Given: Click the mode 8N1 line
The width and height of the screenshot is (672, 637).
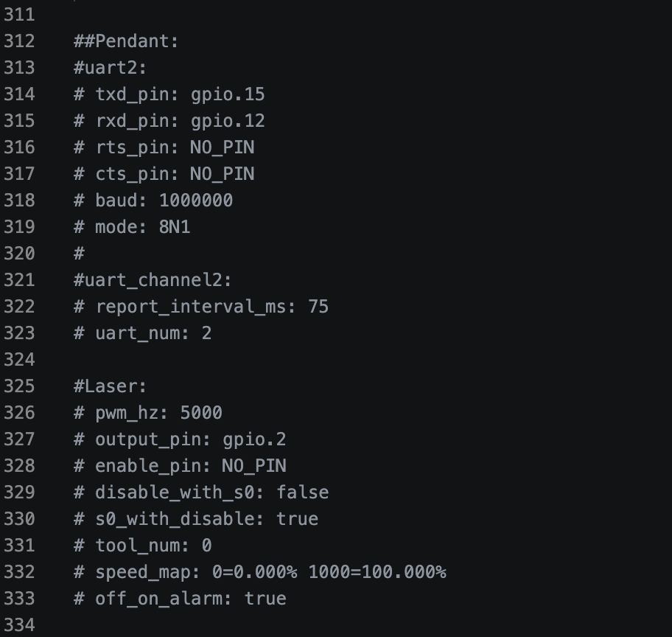Looking at the screenshot, I should coord(132,227).
